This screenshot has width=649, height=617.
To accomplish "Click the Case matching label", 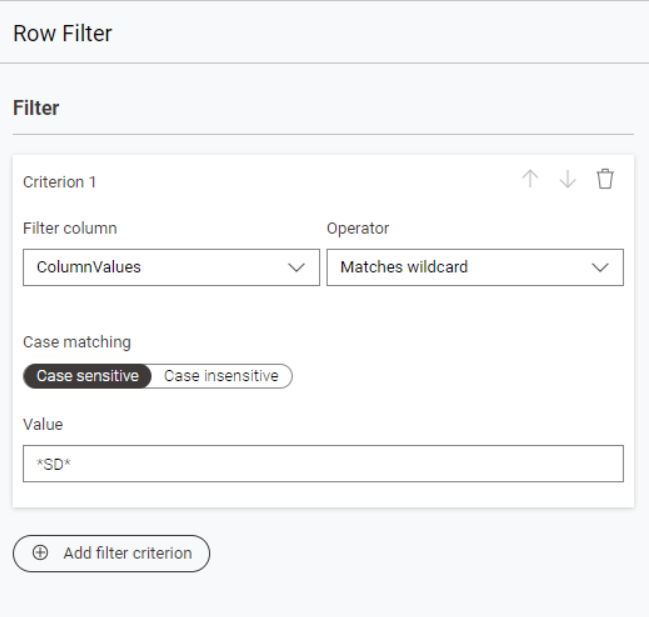I will click(77, 342).
